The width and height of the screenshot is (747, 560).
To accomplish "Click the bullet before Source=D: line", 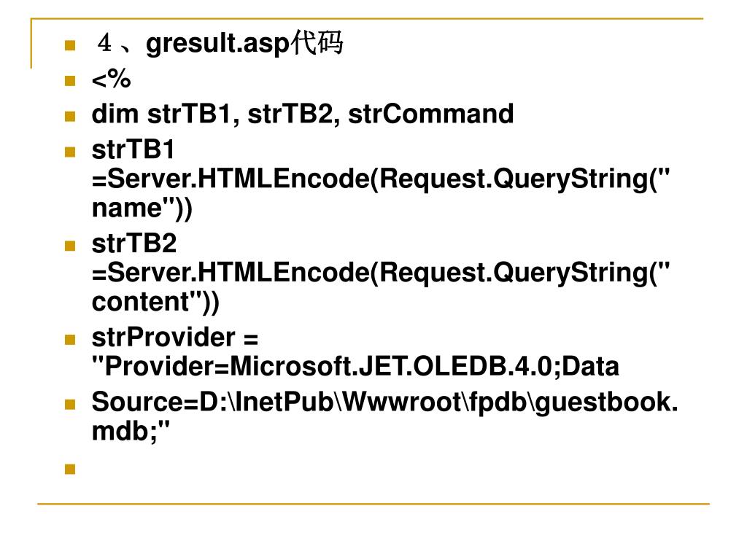I will point(70,404).
